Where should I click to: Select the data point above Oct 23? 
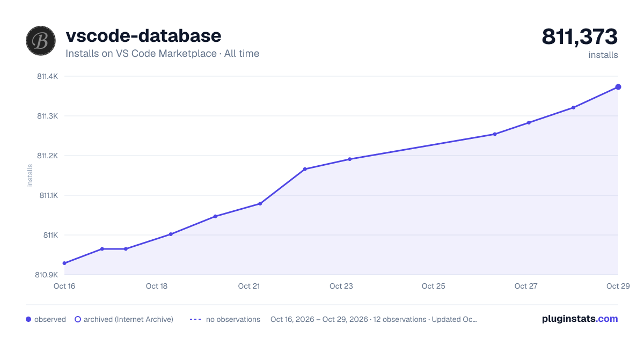coord(349,159)
